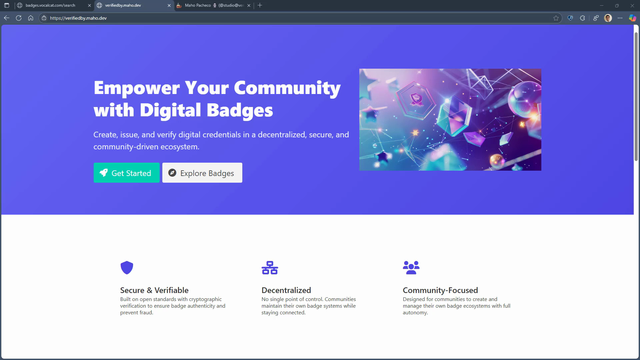Screen dimensions: 640x360
Task: Click the Empower Your Community headline
Action: pos(217,99)
